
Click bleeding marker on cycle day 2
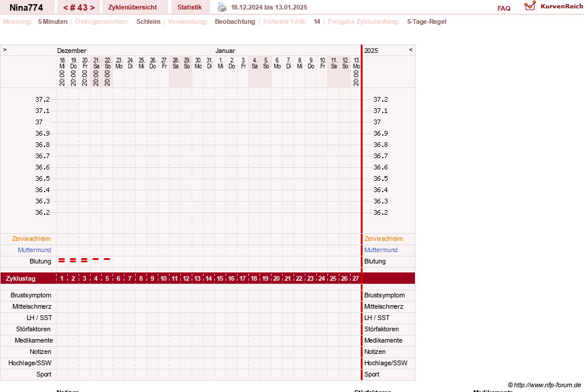click(x=73, y=260)
